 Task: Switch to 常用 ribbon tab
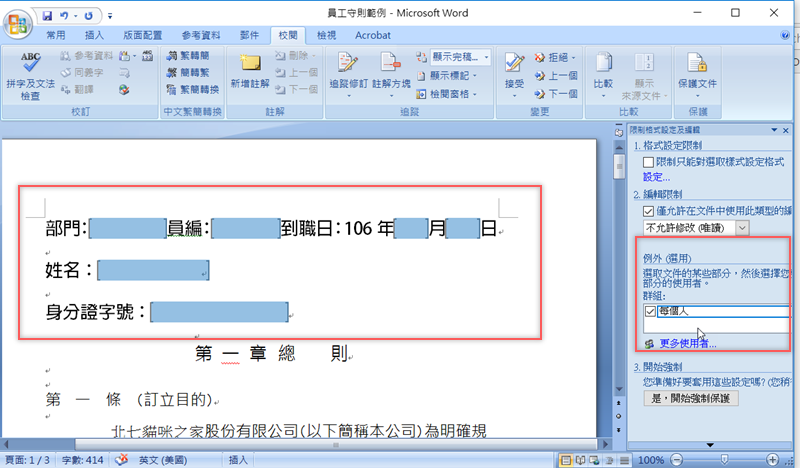point(56,35)
